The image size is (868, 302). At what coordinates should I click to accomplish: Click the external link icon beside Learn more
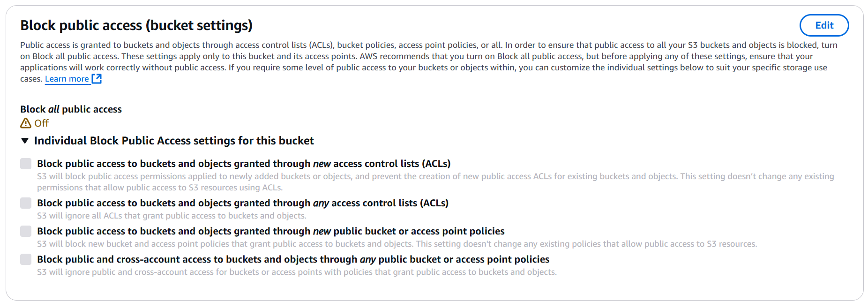point(97,79)
